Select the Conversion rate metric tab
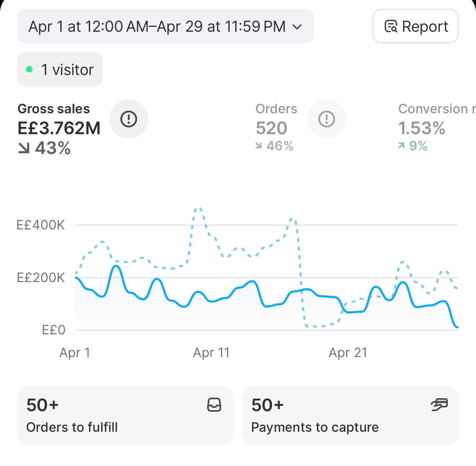This screenshot has height=466, width=476. click(x=437, y=127)
